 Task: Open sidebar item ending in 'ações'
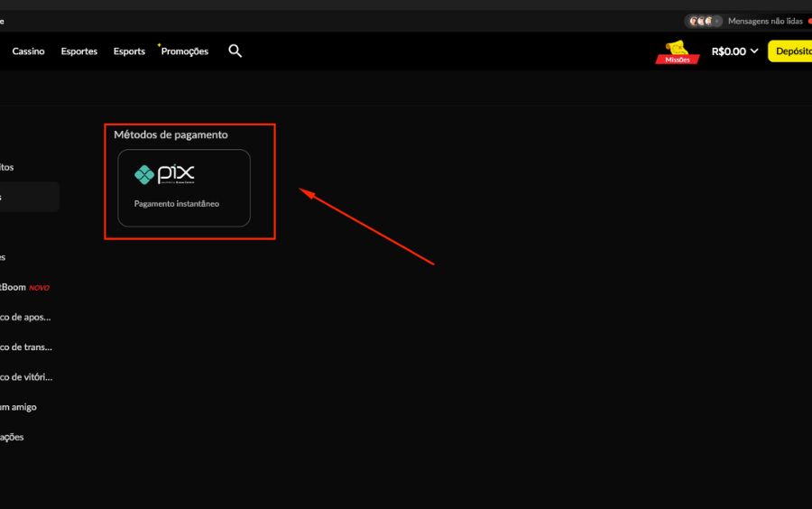[12, 437]
